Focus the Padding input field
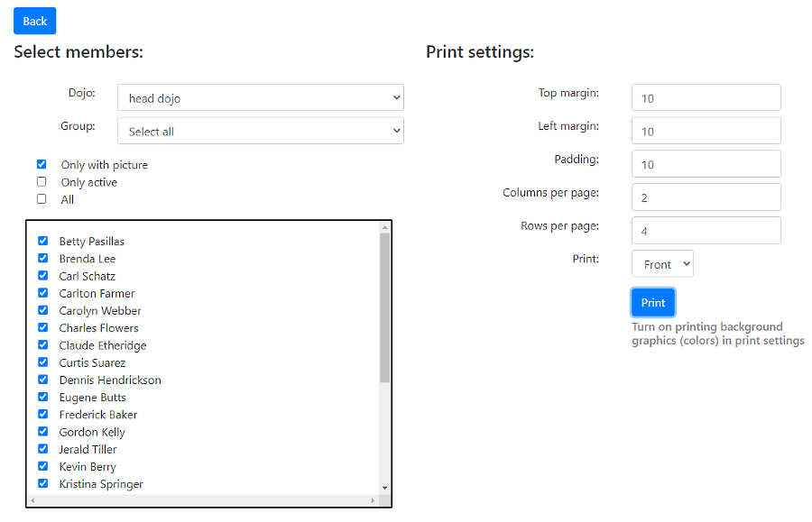Screen dimensions: 812x522 pos(706,164)
